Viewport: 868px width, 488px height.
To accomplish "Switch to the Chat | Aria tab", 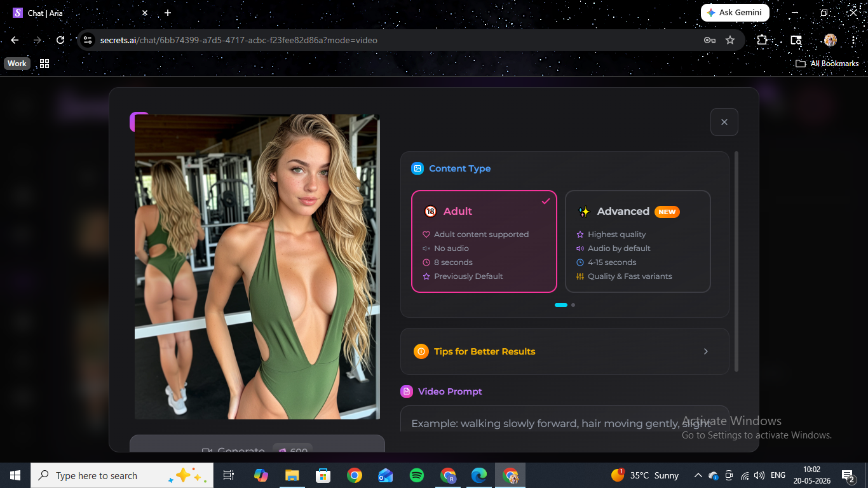I will 80,13.
